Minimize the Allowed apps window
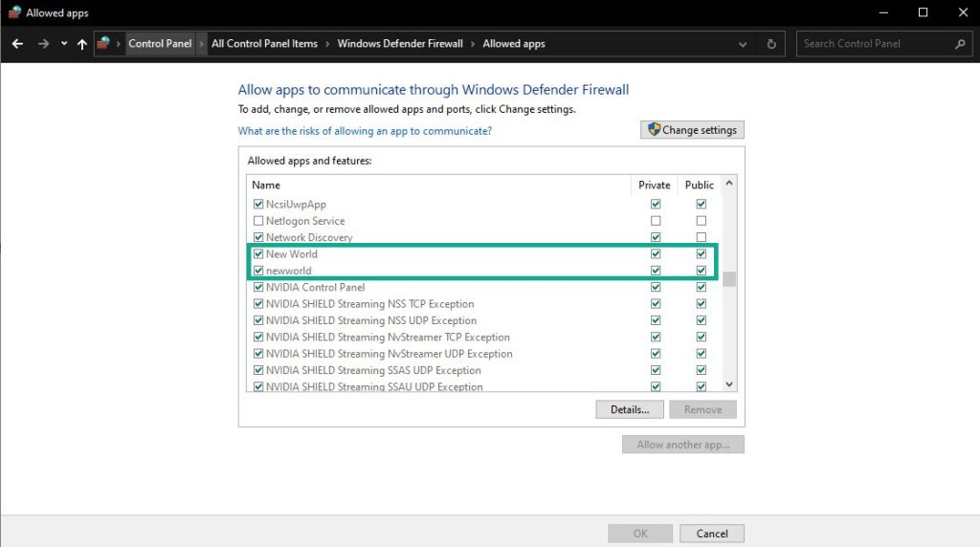This screenshot has width=980, height=547. (x=883, y=12)
